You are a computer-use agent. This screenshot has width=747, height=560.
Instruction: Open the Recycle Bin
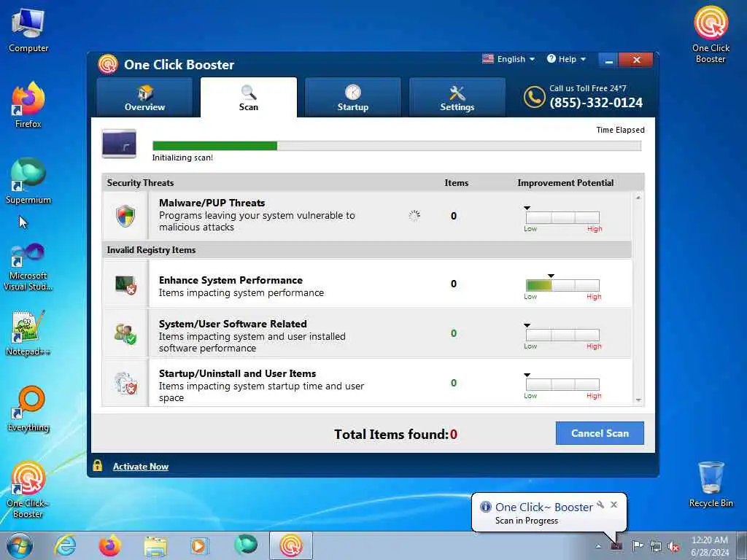[711, 484]
